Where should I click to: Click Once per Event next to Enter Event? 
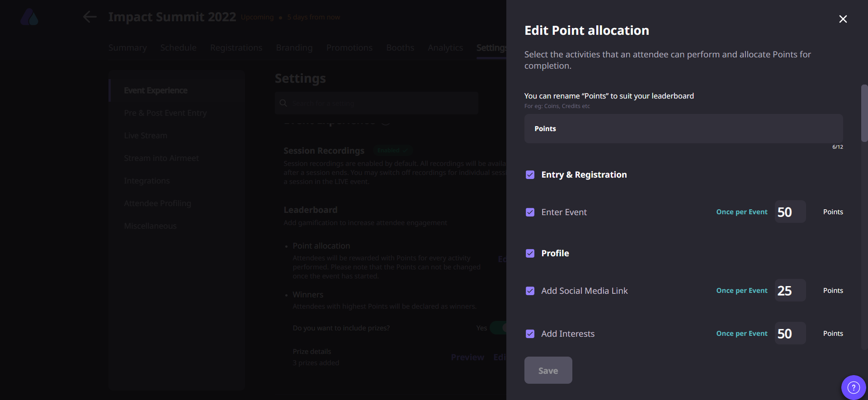tap(742, 212)
